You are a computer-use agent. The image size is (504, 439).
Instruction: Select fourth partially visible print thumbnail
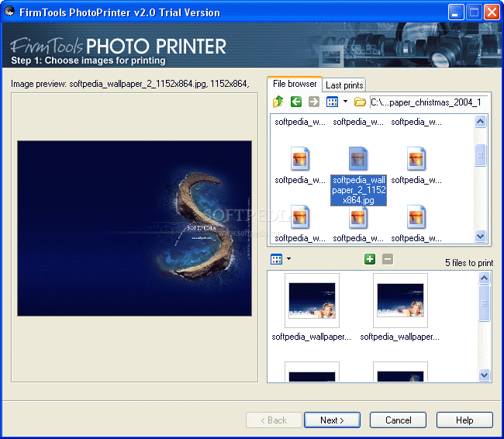(400, 372)
